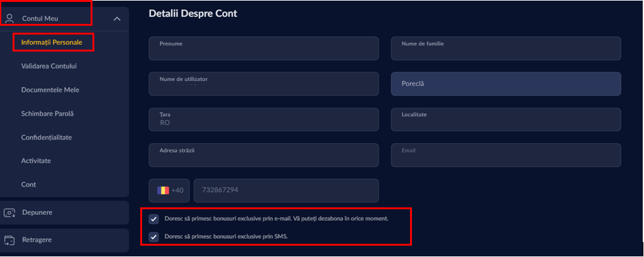Click the Email input field

pos(506,155)
